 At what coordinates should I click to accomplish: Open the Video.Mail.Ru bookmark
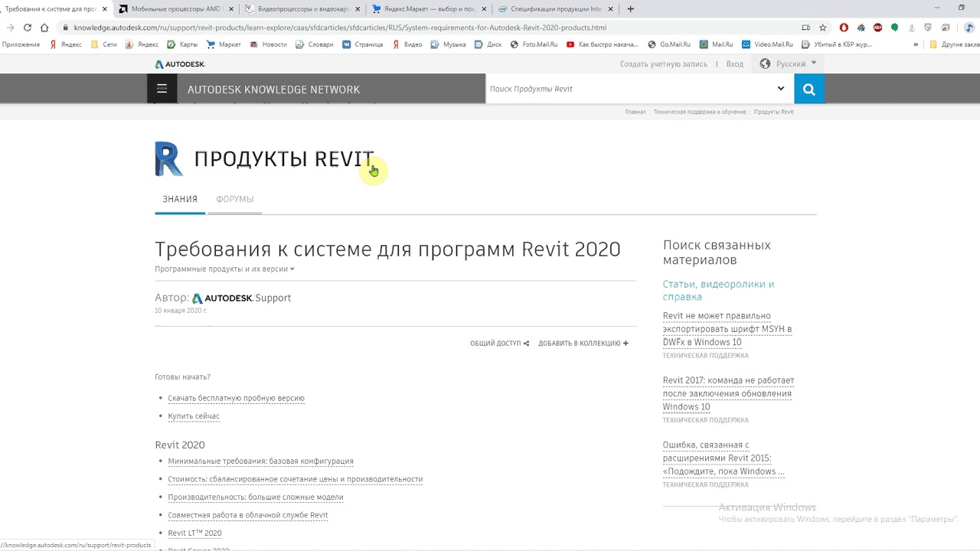tap(767, 44)
